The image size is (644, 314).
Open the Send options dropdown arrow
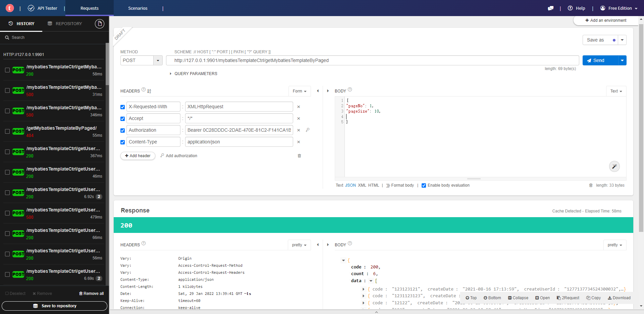[x=622, y=60]
